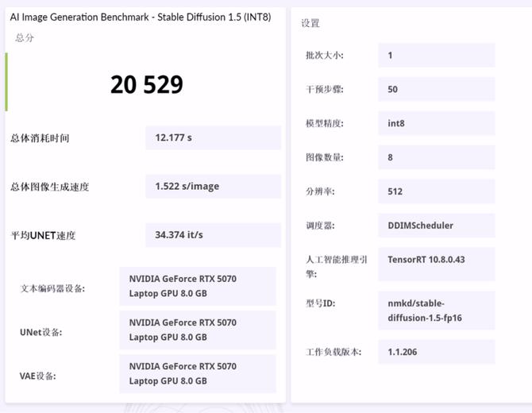Viewport: 532px width, 413px height.
Task: Click the 文本编码器设备 GPU value box
Action: pyautogui.click(x=197, y=287)
